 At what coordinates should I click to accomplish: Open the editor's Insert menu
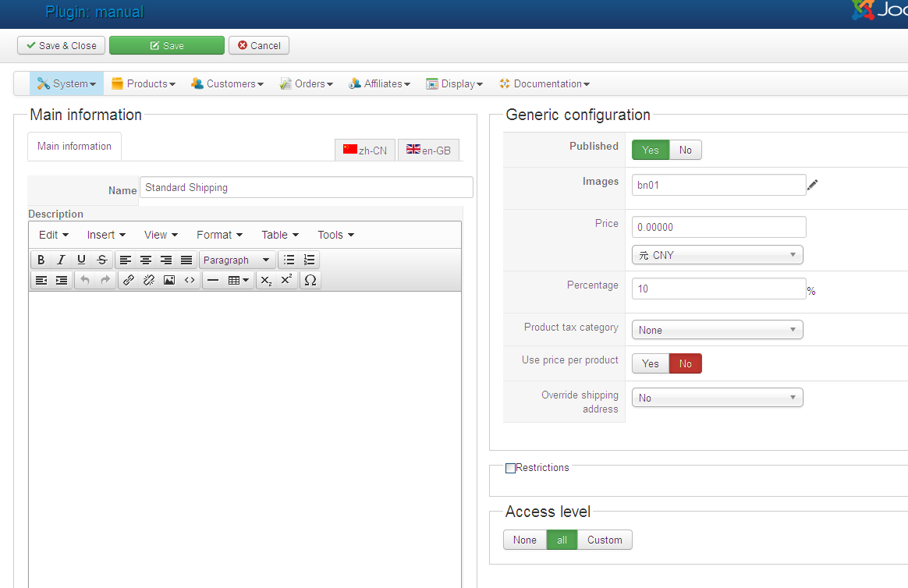tap(106, 235)
